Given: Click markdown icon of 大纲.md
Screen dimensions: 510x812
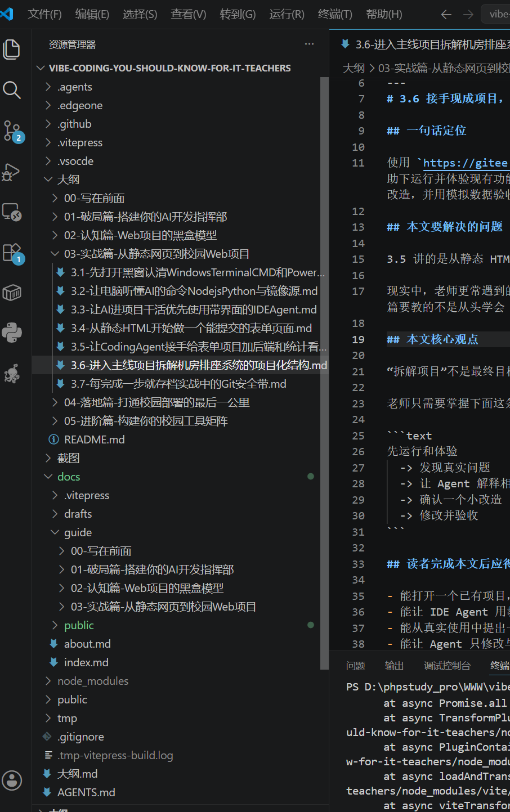Looking at the screenshot, I should (47, 774).
